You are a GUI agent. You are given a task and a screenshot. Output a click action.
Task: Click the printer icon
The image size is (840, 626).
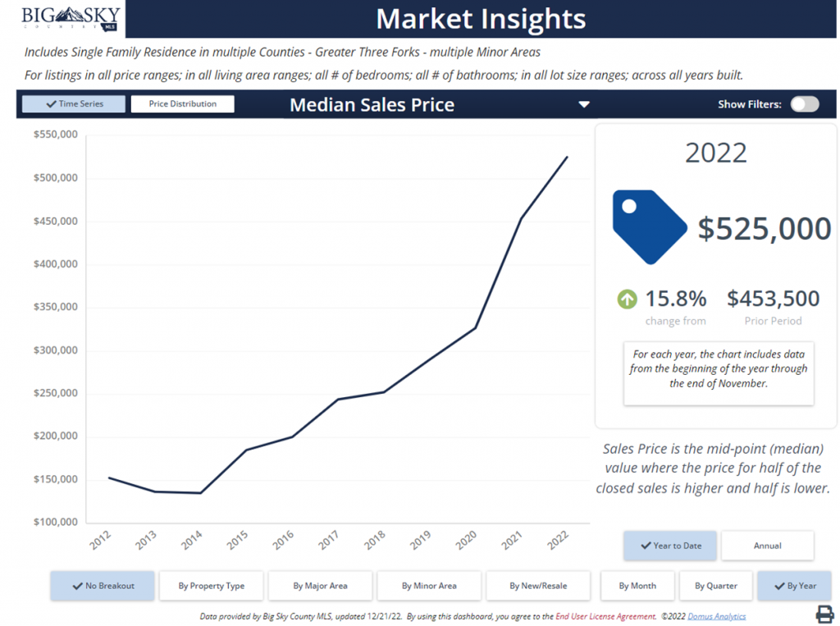tap(824, 615)
